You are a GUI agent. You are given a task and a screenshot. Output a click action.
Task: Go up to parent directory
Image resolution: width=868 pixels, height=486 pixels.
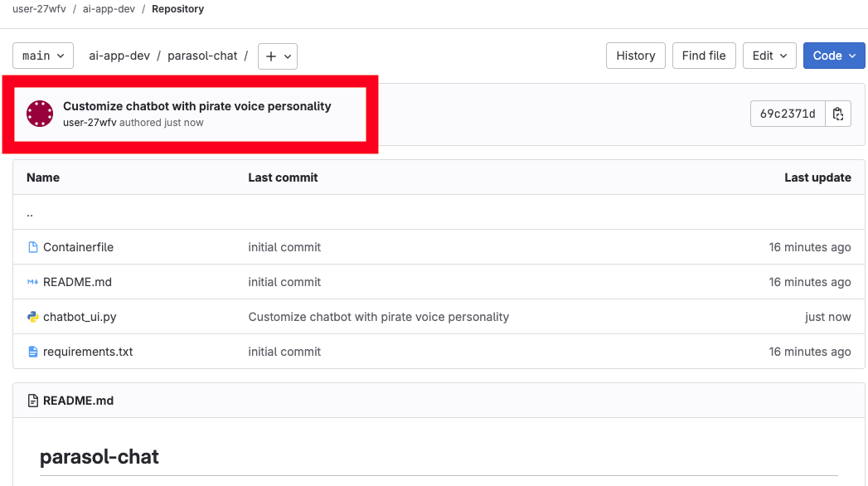[x=30, y=213]
